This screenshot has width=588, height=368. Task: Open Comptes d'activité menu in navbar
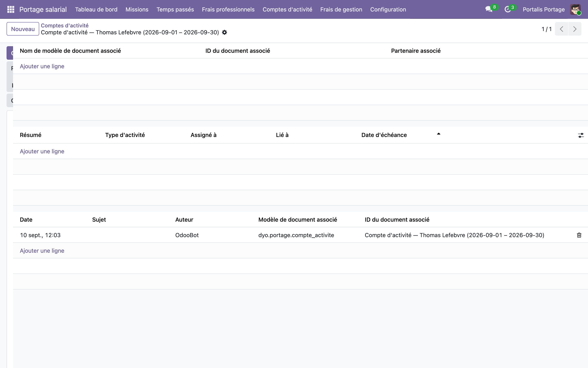click(x=287, y=9)
